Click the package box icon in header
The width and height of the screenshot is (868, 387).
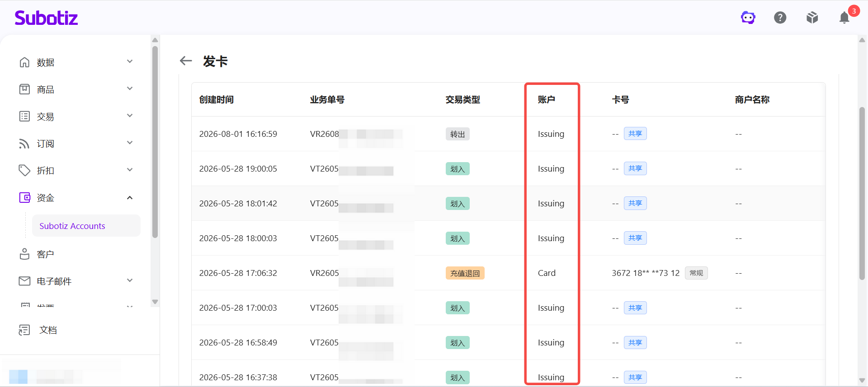coord(812,18)
